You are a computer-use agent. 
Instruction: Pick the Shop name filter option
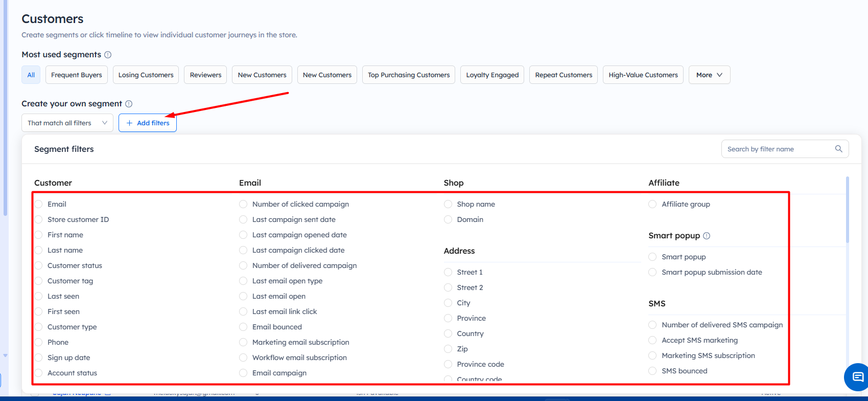click(x=448, y=204)
